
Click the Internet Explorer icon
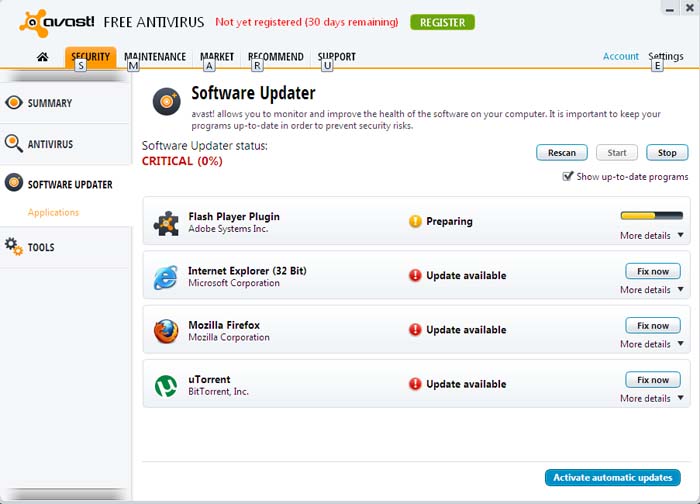click(x=166, y=277)
